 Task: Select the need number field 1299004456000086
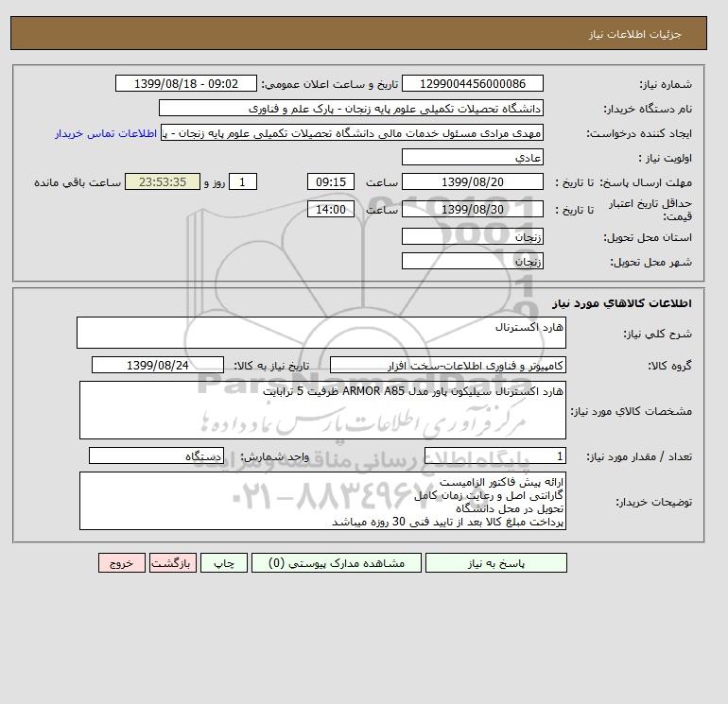472,83
